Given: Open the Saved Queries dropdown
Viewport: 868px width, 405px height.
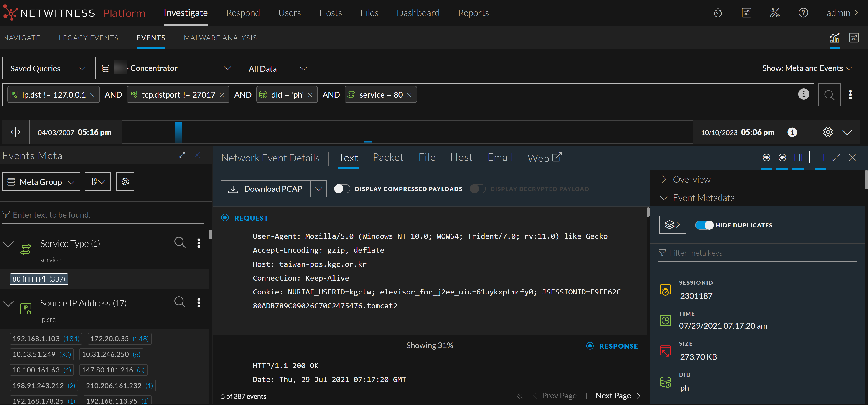Looking at the screenshot, I should tap(47, 68).
